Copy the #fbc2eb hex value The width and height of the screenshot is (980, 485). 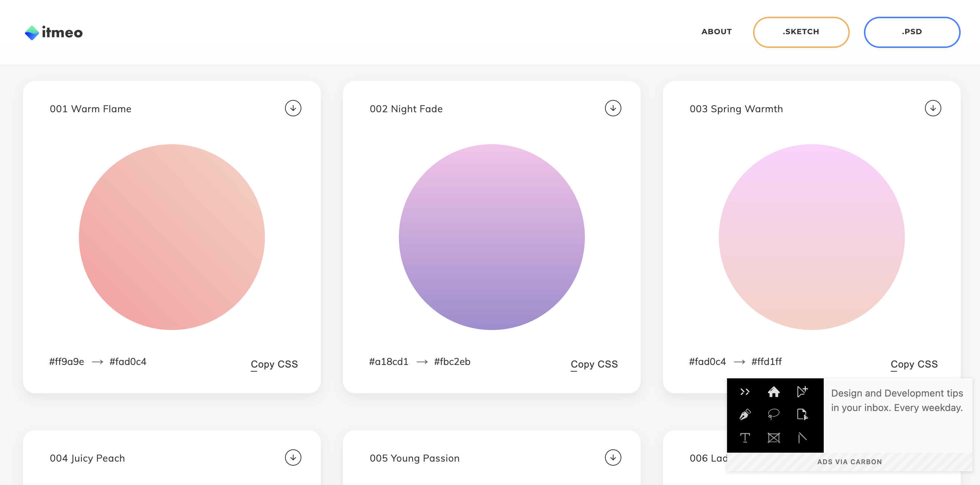coord(452,362)
